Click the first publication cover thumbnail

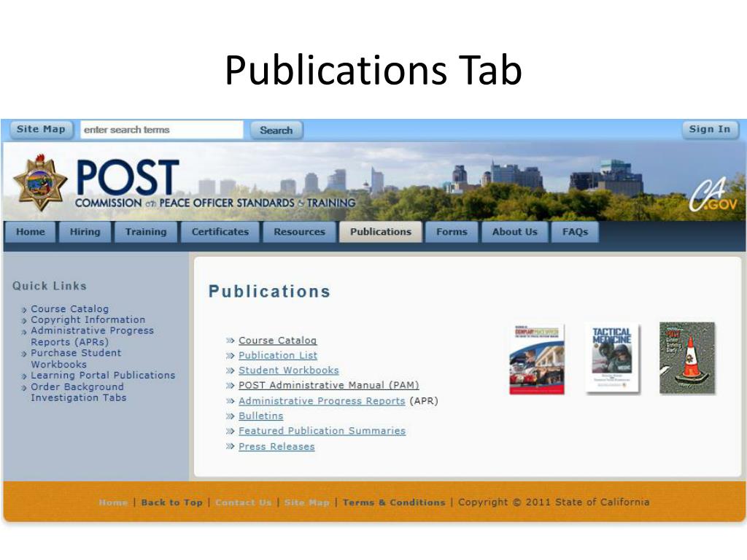click(x=537, y=359)
